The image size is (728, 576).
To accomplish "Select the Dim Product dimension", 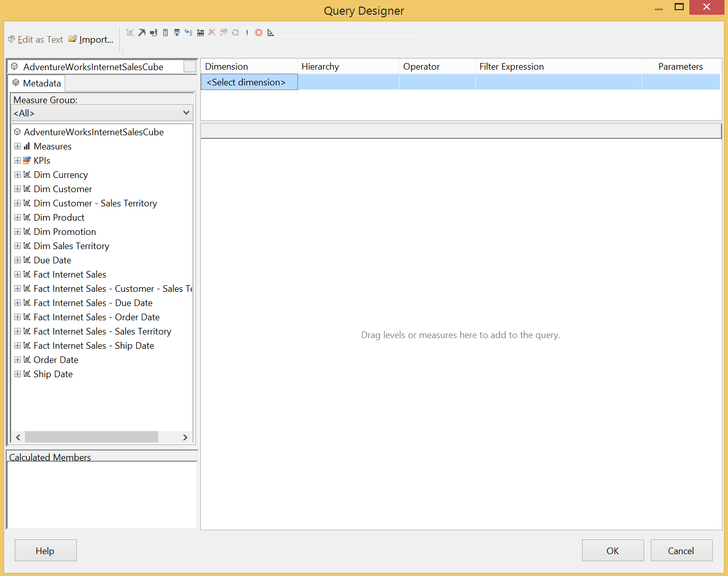I will (x=59, y=218).
